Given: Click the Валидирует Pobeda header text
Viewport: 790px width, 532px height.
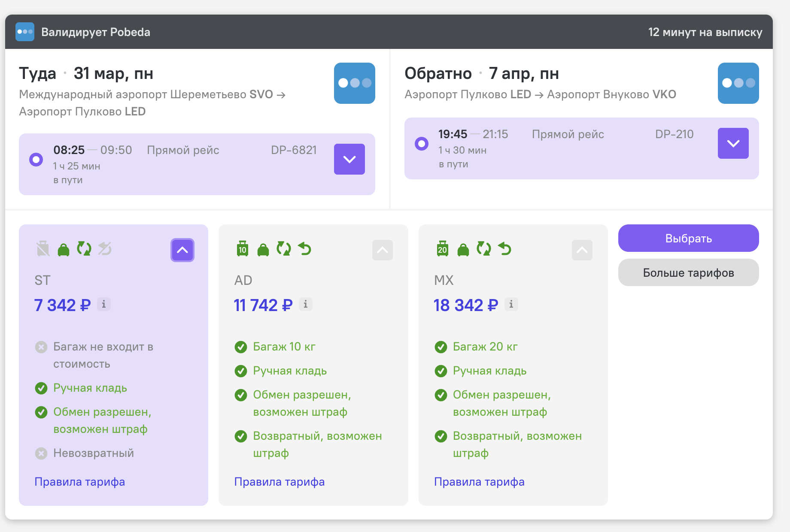Looking at the screenshot, I should pyautogui.click(x=96, y=32).
